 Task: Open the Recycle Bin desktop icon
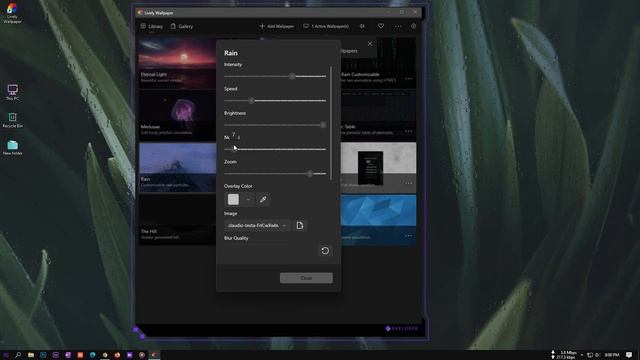pyautogui.click(x=12, y=120)
